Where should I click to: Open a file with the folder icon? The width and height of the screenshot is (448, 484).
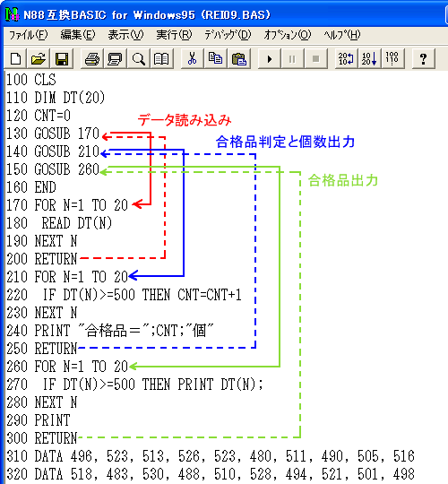pyautogui.click(x=39, y=58)
